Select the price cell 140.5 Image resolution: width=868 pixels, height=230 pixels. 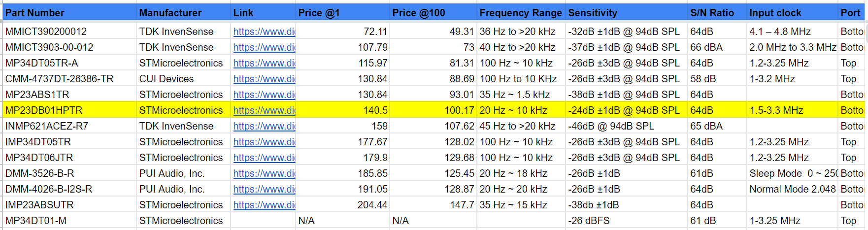[x=343, y=110]
